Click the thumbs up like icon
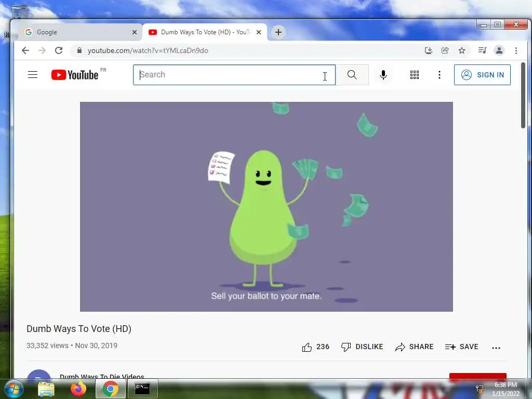Screen dimensions: 532x399 pos(307,347)
